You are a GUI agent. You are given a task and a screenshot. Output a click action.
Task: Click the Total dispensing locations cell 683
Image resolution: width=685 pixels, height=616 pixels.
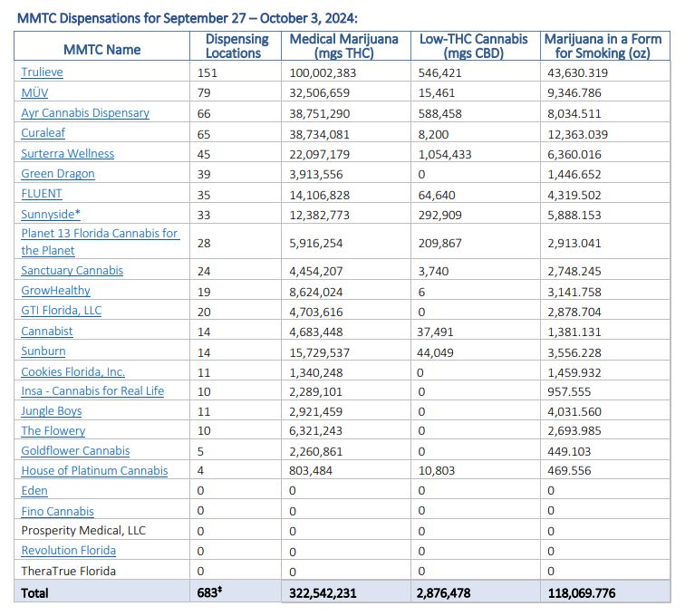tap(210, 592)
